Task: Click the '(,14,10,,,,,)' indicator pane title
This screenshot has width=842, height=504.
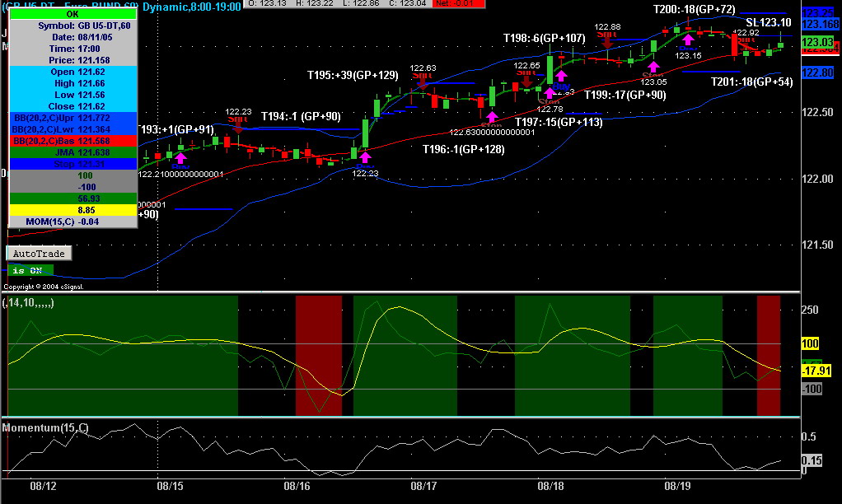Action: click(x=28, y=303)
